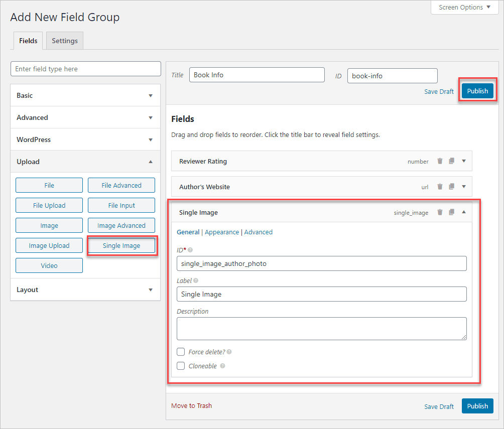Click the Move to Trash link
504x429 pixels.
click(191, 405)
